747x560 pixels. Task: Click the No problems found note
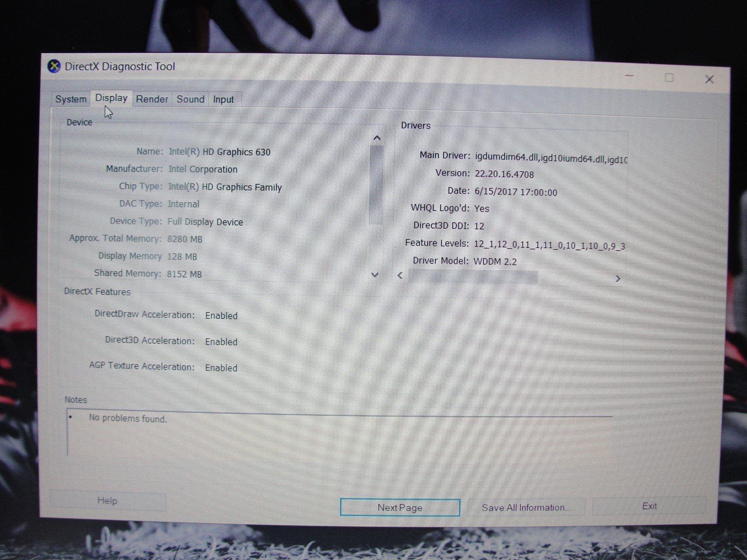(128, 419)
